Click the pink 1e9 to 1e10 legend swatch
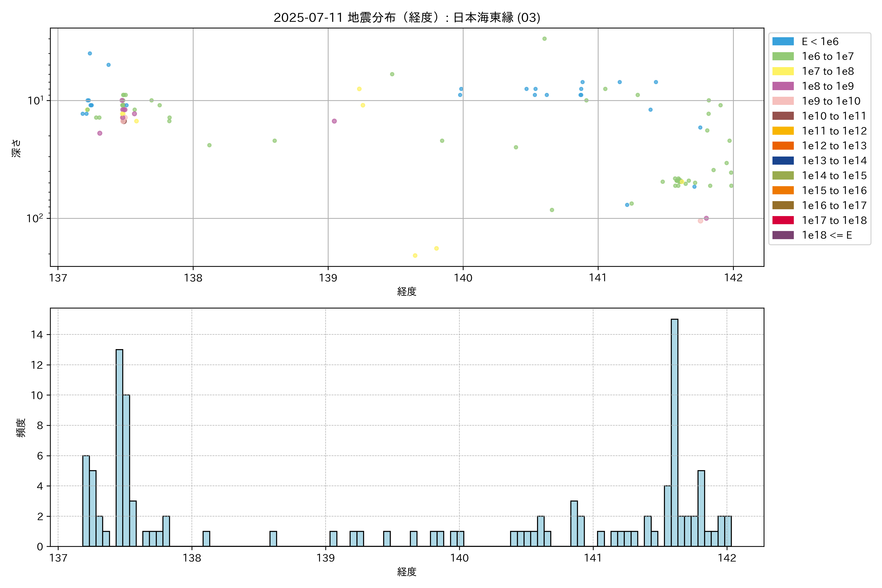 click(x=783, y=101)
